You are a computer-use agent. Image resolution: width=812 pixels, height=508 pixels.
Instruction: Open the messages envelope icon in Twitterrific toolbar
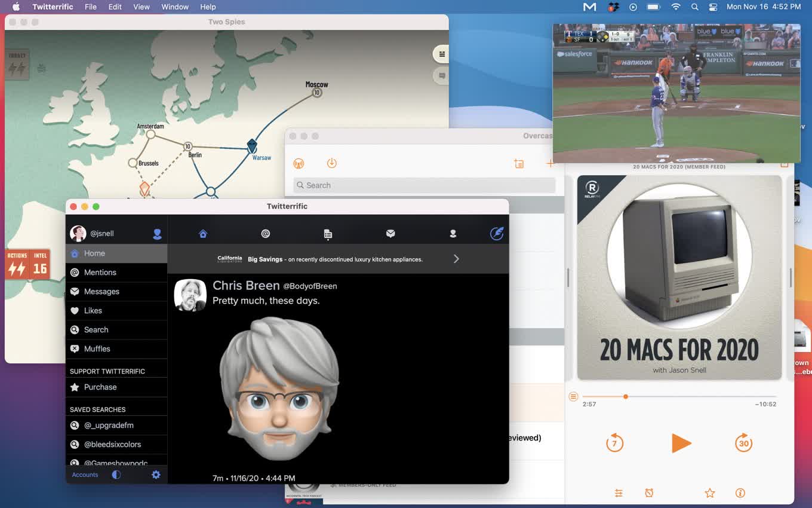tap(390, 234)
